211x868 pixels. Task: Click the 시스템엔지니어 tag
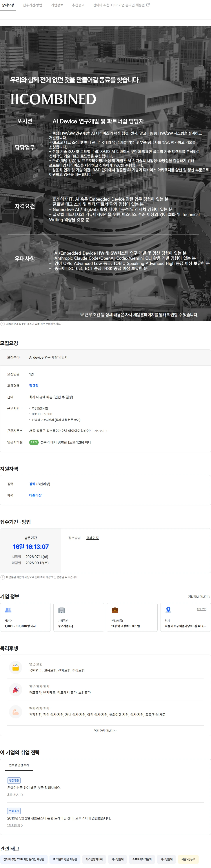94,859
